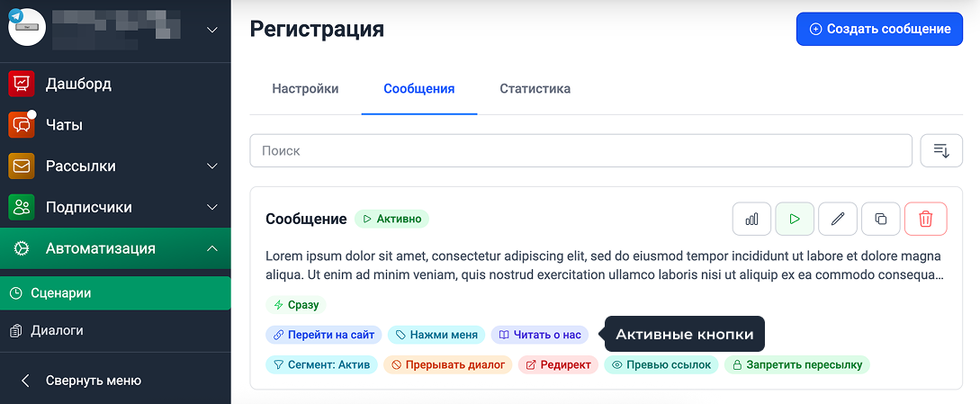Edit message with the pencil icon
Image resolution: width=980 pixels, height=404 pixels.
[838, 219]
